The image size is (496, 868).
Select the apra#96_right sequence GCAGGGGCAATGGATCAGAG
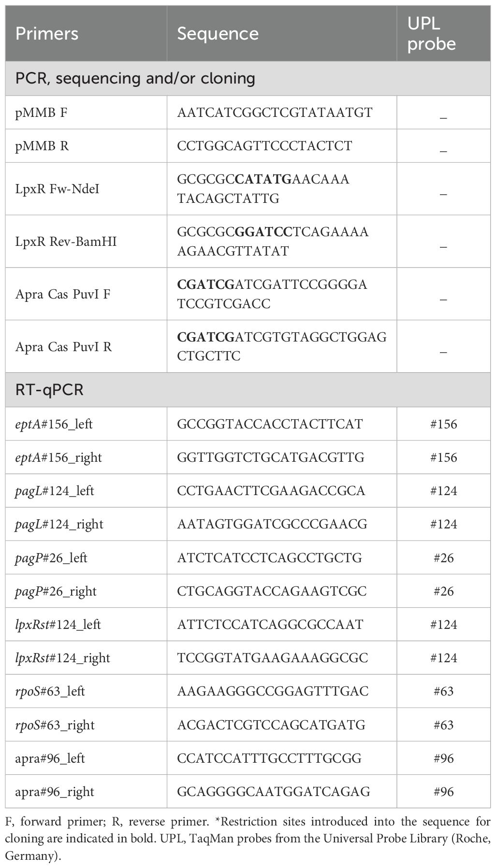click(274, 792)
